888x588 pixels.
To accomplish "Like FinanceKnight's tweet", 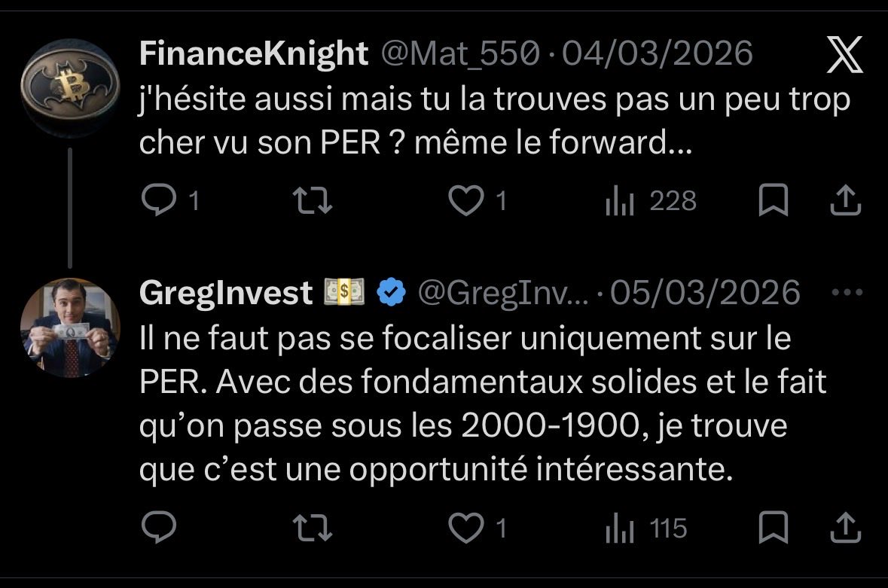I will tap(465, 201).
